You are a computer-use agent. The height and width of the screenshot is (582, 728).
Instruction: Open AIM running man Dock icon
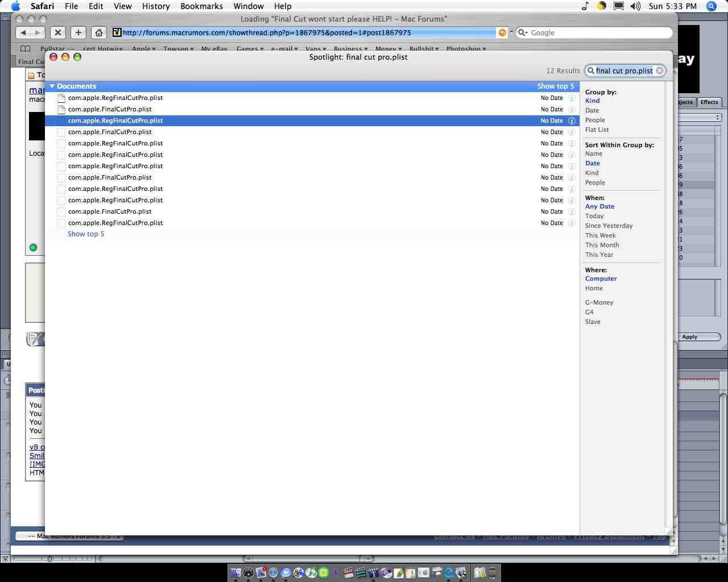(299, 572)
